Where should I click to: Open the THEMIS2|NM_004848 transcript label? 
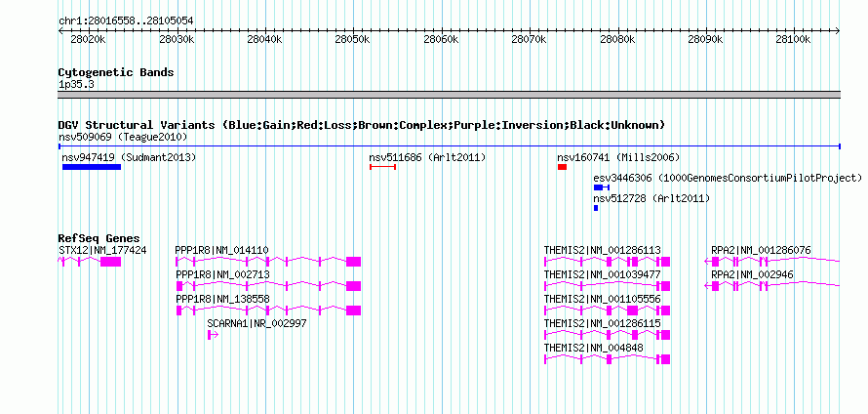tap(594, 348)
